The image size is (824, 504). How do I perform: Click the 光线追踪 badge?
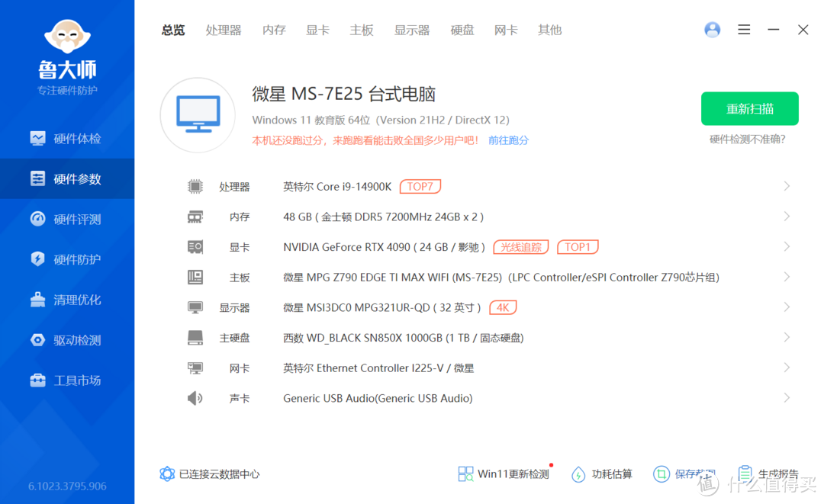[521, 247]
